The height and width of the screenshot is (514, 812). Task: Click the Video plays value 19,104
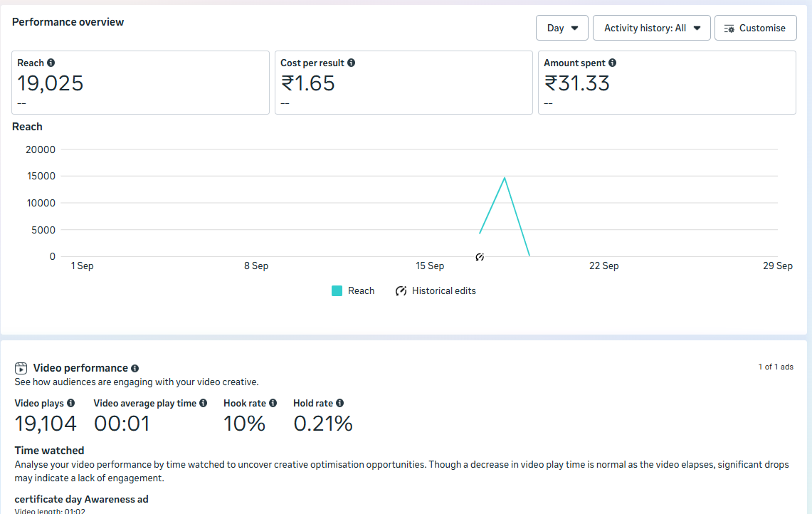pyautogui.click(x=46, y=424)
